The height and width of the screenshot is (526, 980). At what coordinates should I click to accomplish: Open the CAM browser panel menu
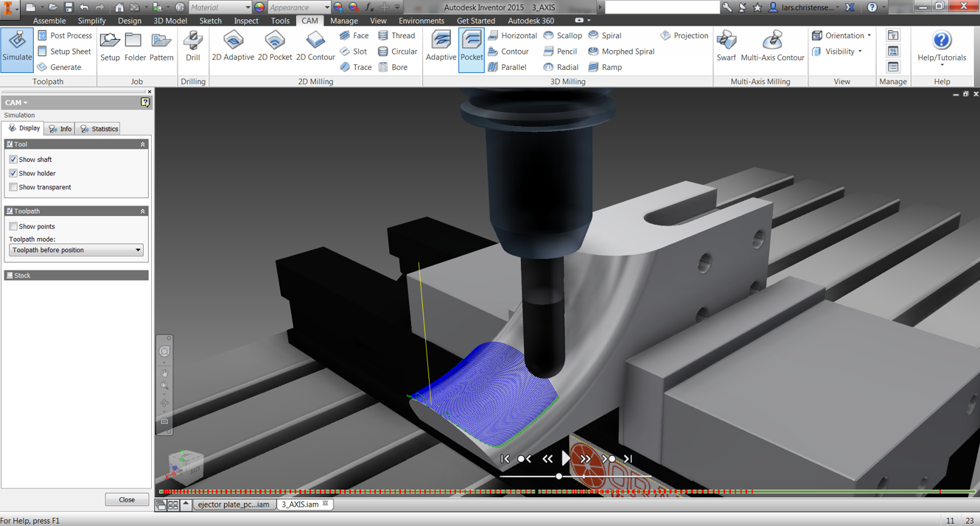click(x=16, y=102)
